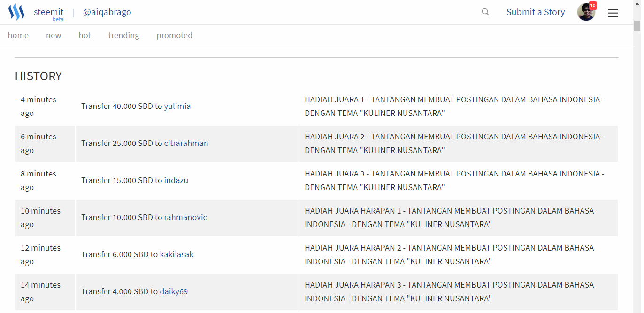Click the HADIAH JUARA HARAPAN 2 memo

tap(449, 254)
